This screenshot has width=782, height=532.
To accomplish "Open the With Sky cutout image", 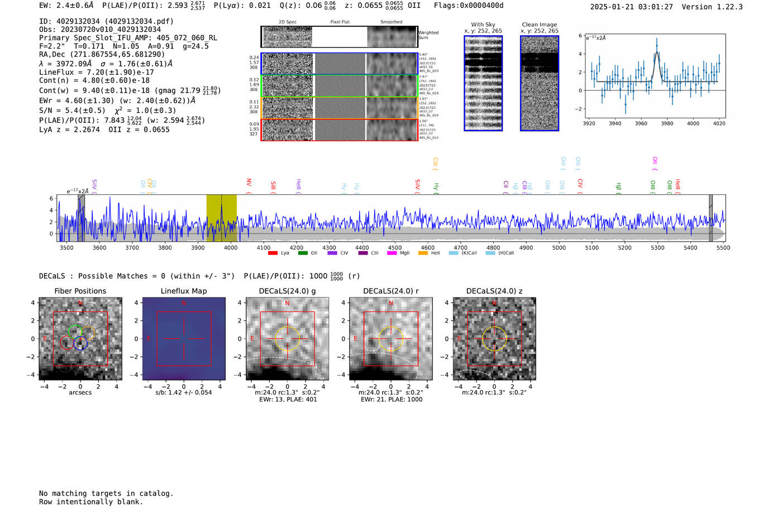I will point(483,83).
